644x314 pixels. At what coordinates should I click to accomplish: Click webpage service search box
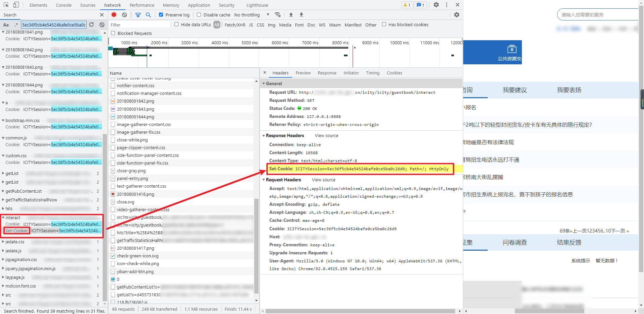pos(597,15)
